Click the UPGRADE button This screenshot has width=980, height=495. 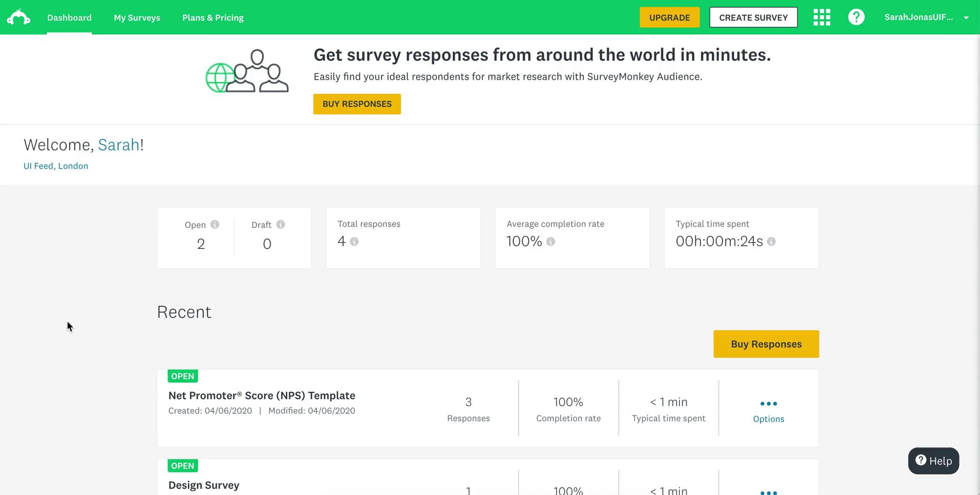tap(669, 17)
